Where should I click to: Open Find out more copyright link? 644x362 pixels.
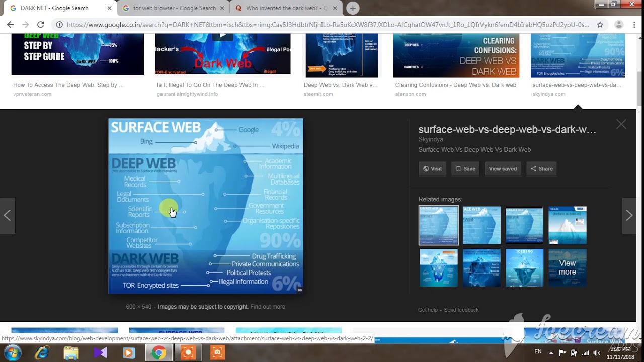point(268,307)
